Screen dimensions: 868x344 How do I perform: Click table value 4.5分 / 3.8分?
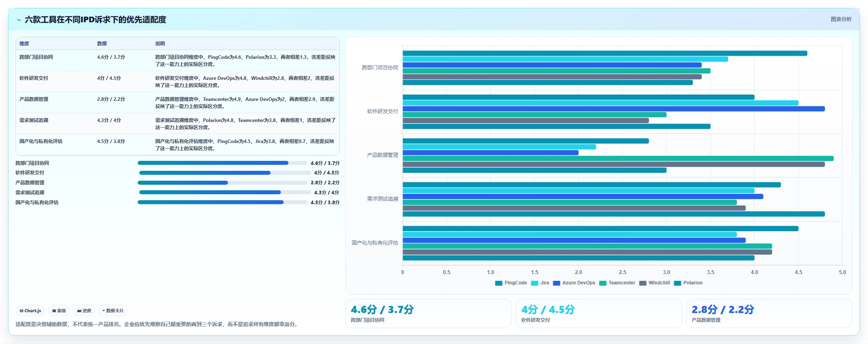coord(111,141)
